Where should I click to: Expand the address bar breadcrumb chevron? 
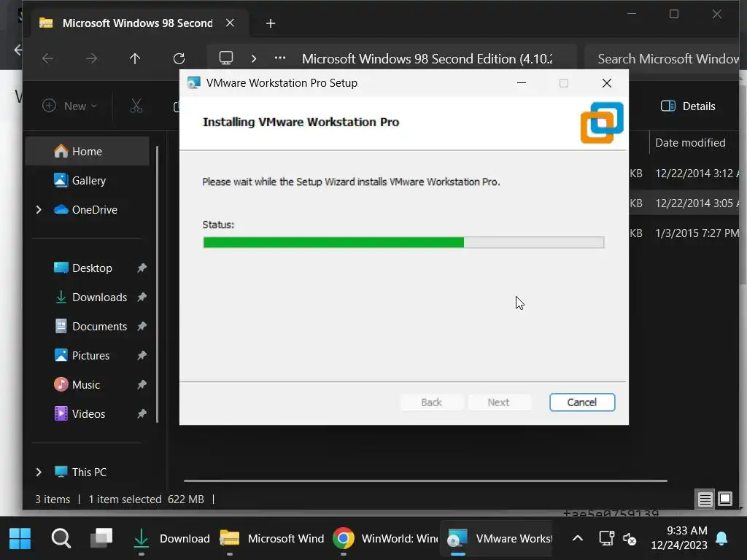(253, 58)
